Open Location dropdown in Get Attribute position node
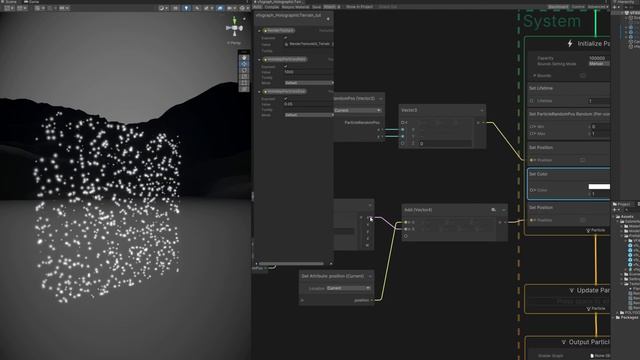This screenshot has width=640, height=360. [348, 288]
